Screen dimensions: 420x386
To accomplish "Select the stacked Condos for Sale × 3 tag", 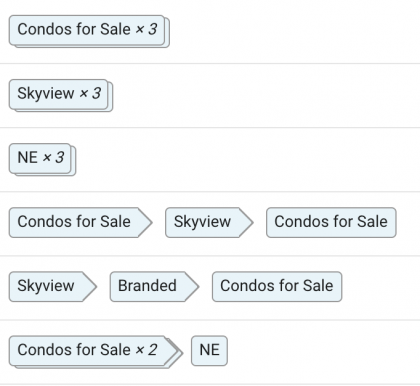I will pos(89,31).
